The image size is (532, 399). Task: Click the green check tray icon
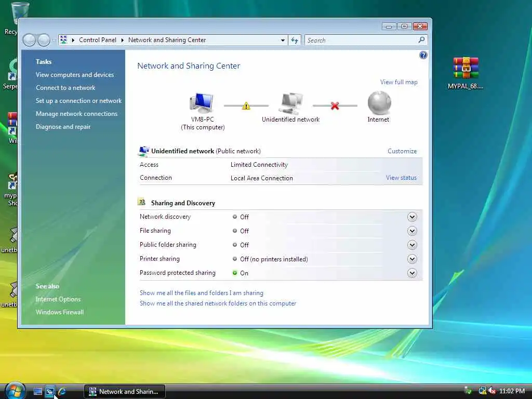point(468,391)
